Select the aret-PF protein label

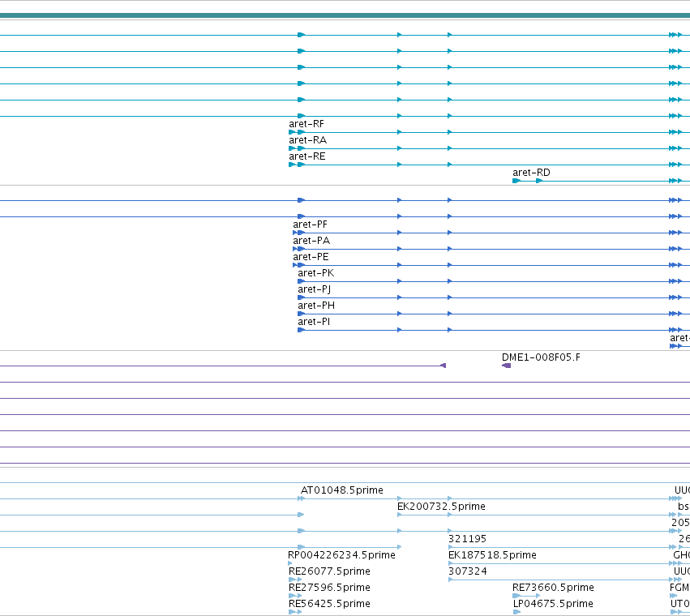click(x=311, y=225)
